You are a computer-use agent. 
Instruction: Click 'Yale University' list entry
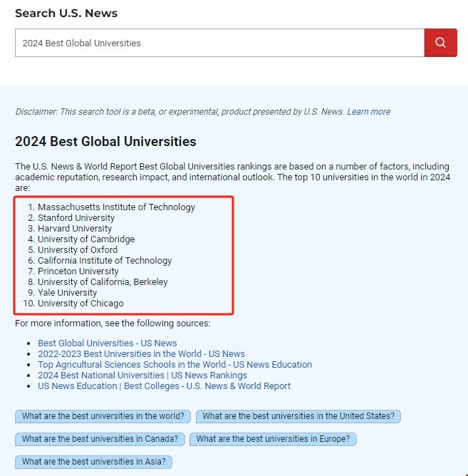(68, 293)
